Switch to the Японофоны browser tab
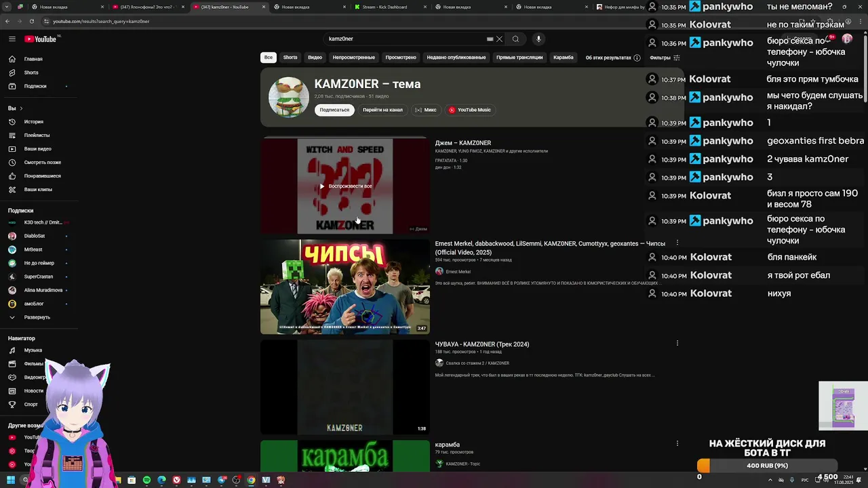Viewport: 868px width, 488px height. (148, 7)
